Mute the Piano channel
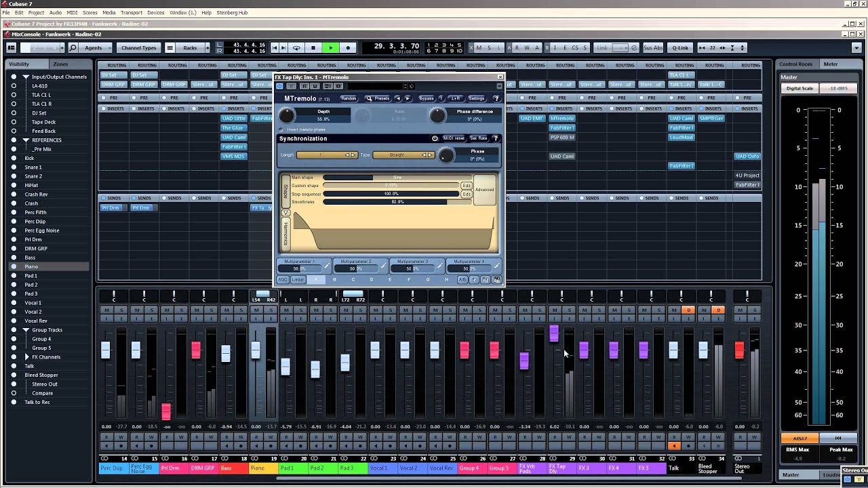868x488 pixels. pos(256,310)
